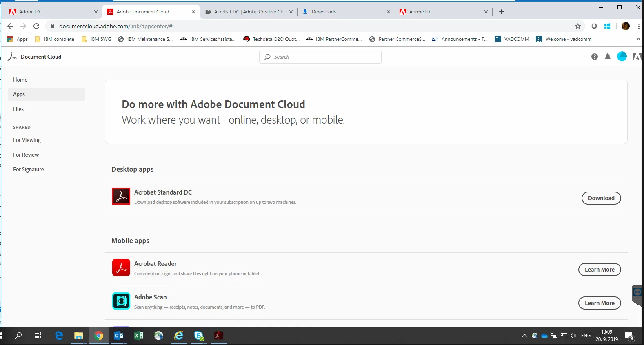Open For Viewing shared section
Image resolution: width=644 pixels, height=345 pixels.
47,140
